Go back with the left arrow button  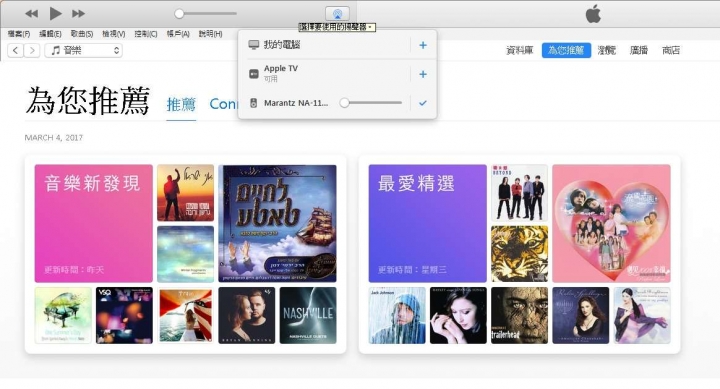coord(16,51)
